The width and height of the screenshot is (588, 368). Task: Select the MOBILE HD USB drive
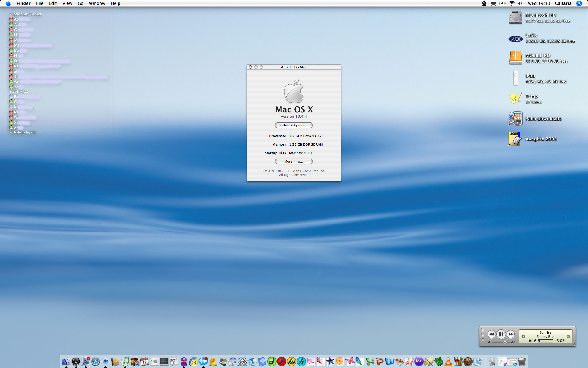(x=515, y=58)
